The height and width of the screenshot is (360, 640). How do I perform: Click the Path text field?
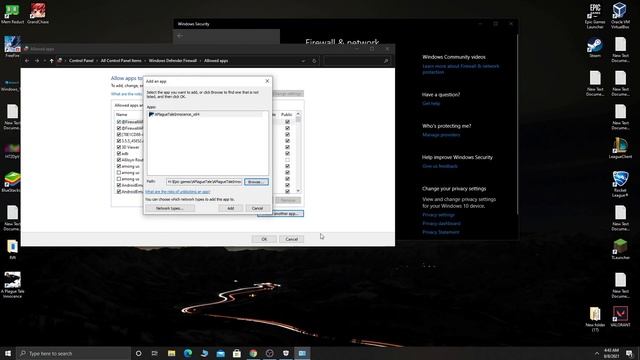pos(204,182)
